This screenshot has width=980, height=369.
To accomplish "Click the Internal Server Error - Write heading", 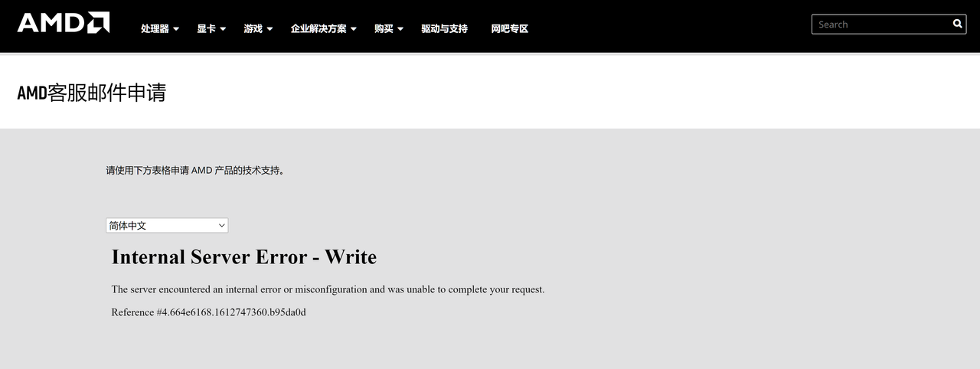I will click(x=244, y=256).
